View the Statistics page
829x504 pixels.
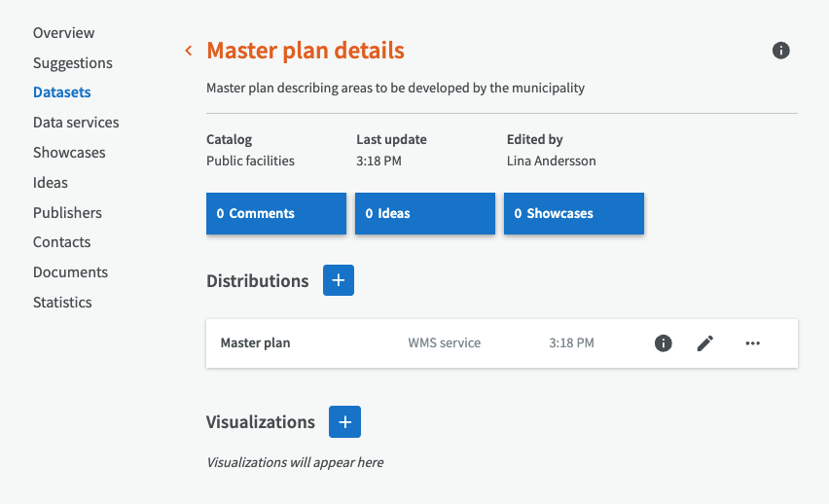62,303
